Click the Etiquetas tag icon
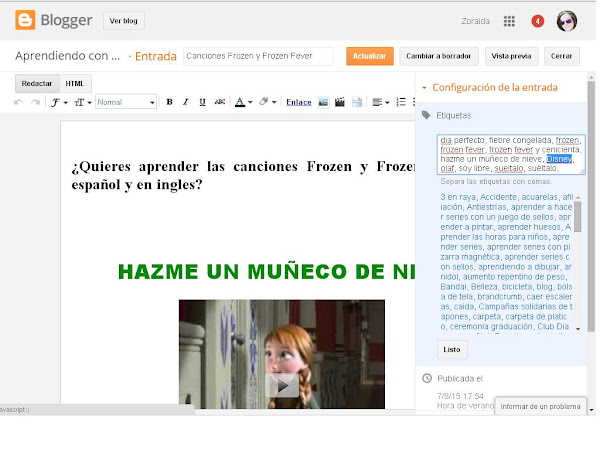This screenshot has width=600, height=450. click(426, 115)
